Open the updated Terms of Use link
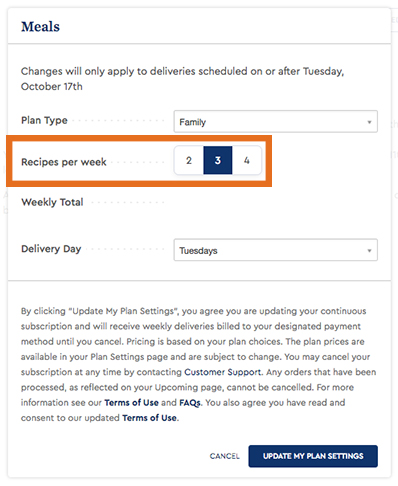 149,418
